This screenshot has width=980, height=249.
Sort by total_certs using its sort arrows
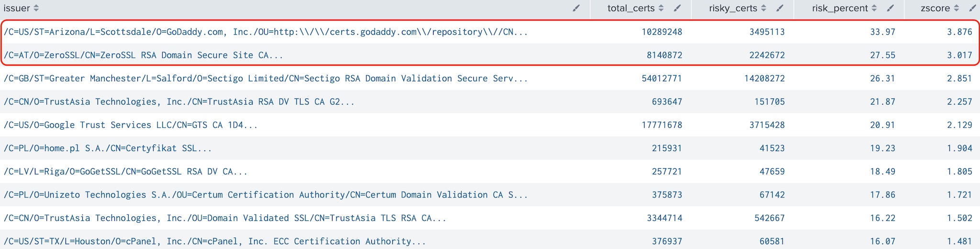click(661, 8)
